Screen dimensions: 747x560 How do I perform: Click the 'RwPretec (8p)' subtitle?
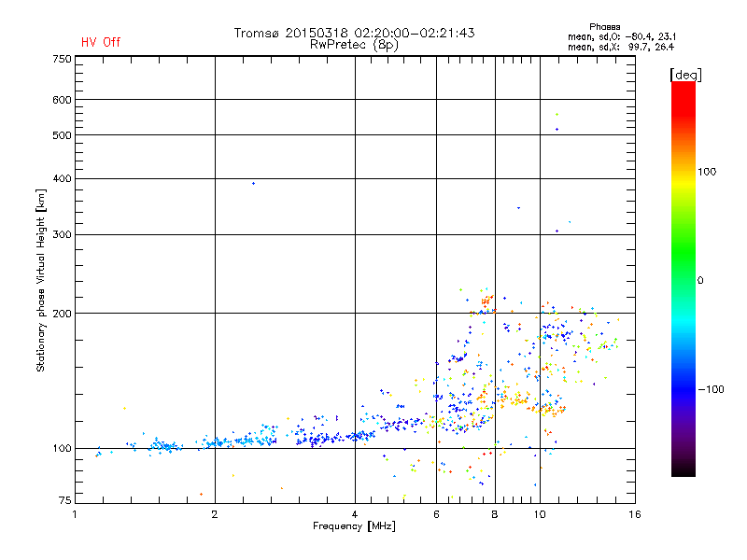[354, 45]
